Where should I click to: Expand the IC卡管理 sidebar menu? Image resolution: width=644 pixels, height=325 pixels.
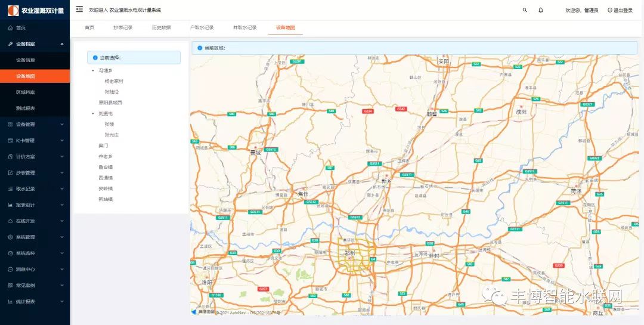(35, 141)
